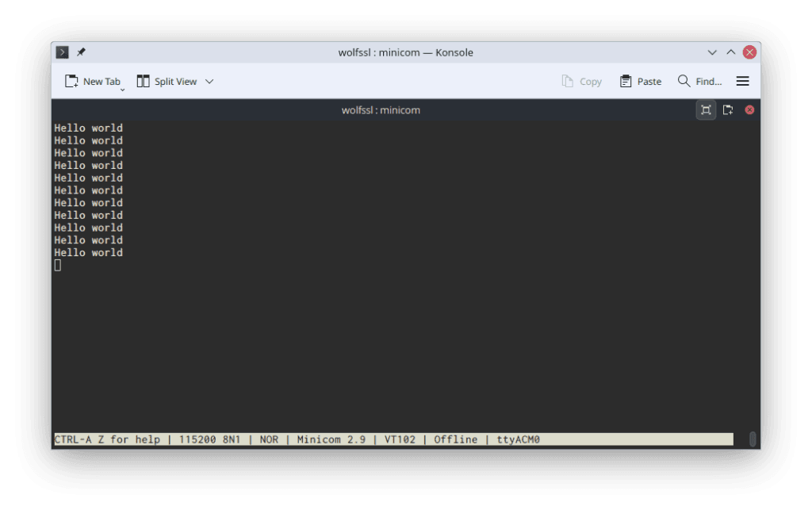Detach the terminal view icon
This screenshot has width=812, height=510.
click(728, 109)
